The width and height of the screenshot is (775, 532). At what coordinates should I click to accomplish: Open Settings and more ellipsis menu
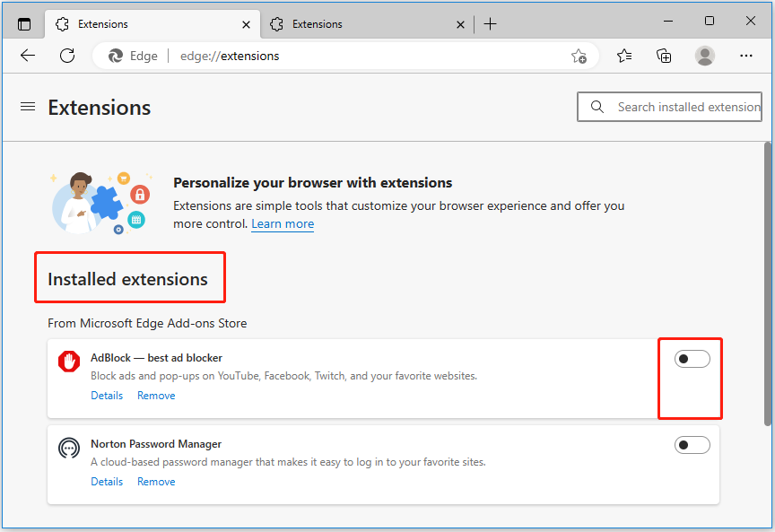click(x=745, y=56)
